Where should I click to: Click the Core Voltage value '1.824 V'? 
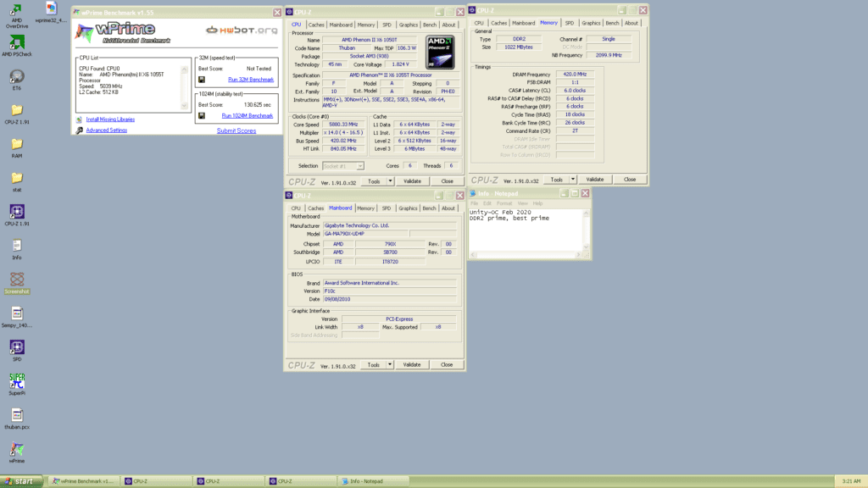pos(400,64)
